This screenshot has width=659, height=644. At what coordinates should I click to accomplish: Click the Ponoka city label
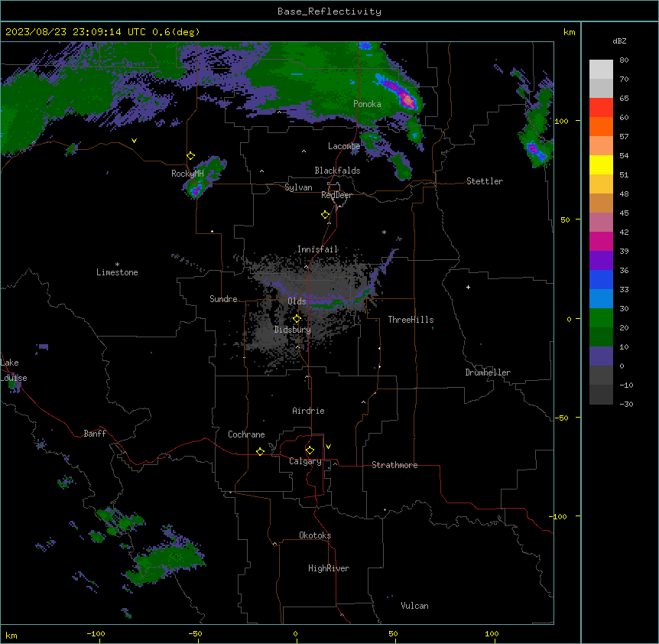(367, 104)
